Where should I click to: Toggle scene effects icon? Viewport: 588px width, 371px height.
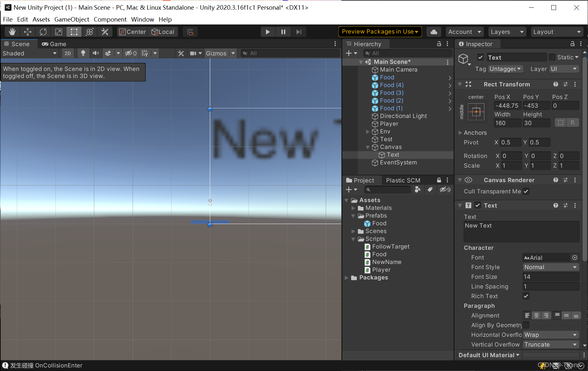point(108,54)
